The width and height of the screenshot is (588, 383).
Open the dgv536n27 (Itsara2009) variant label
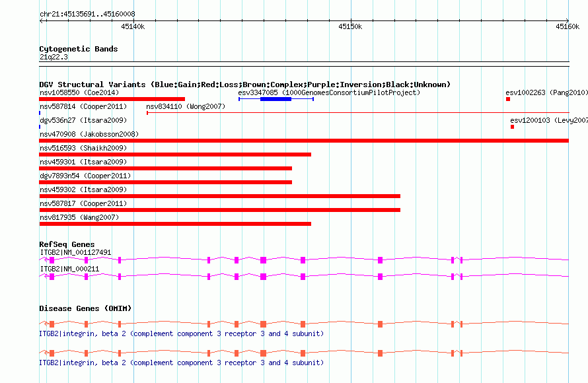point(83,120)
